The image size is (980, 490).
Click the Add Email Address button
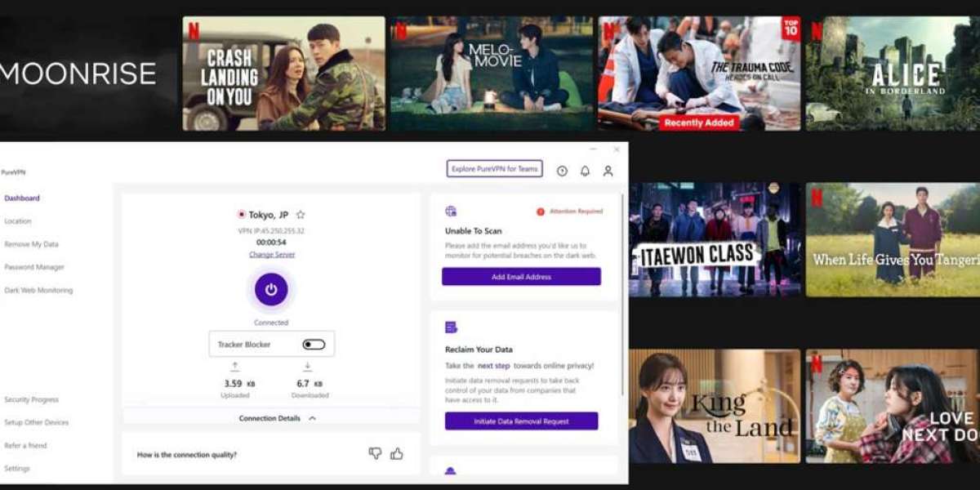click(521, 277)
